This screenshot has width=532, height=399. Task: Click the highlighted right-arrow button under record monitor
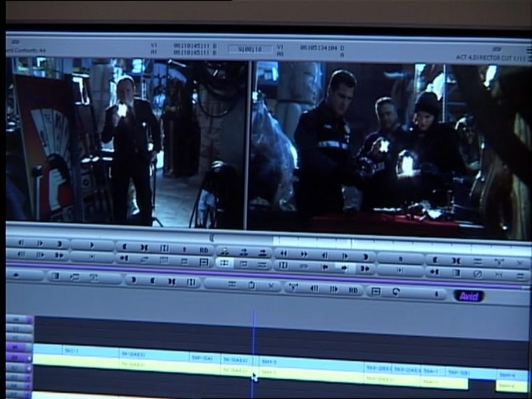pyautogui.click(x=345, y=267)
